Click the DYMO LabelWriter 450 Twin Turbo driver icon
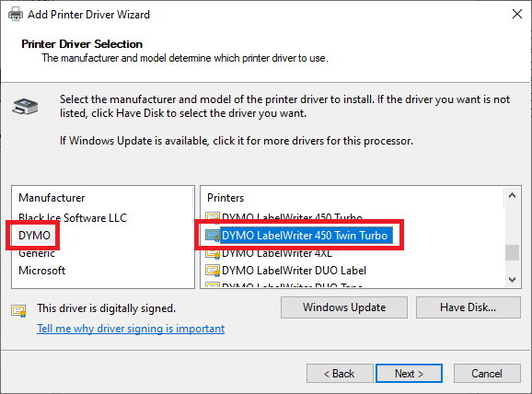Screen dimensions: 532x394 pyautogui.click(x=213, y=235)
